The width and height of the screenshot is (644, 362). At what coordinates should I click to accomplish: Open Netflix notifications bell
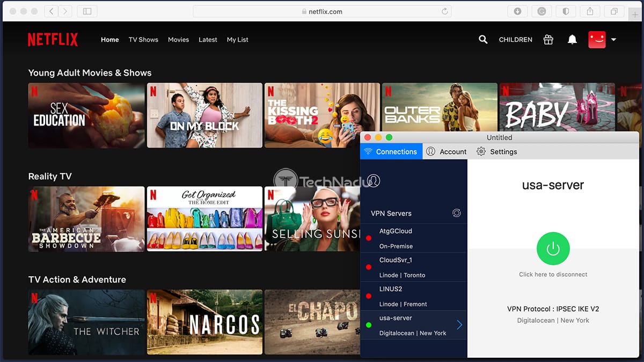[573, 40]
